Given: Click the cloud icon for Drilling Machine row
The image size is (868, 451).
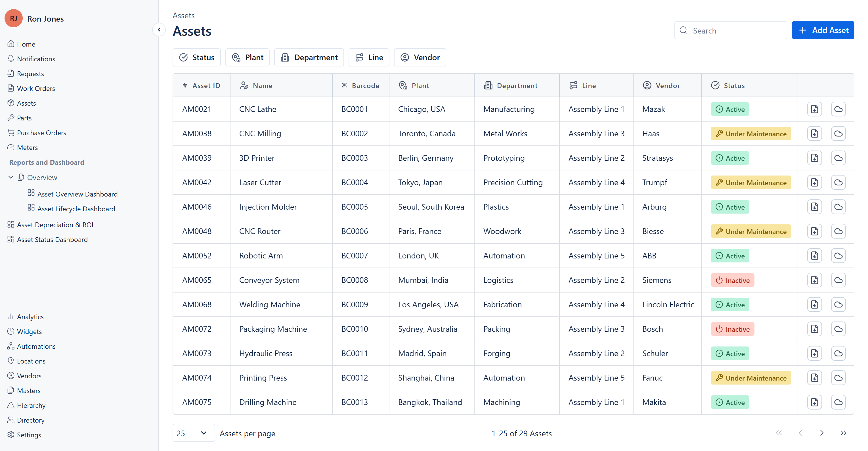Looking at the screenshot, I should click(x=838, y=402).
